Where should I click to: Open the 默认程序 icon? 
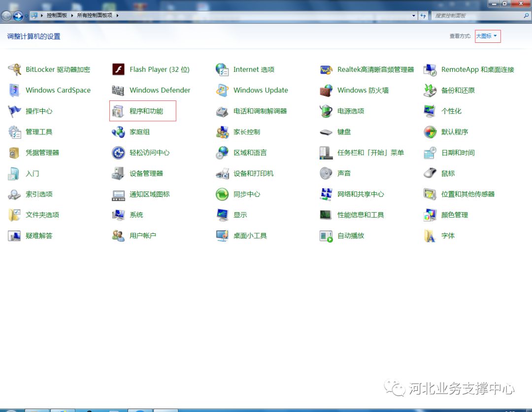click(430, 132)
